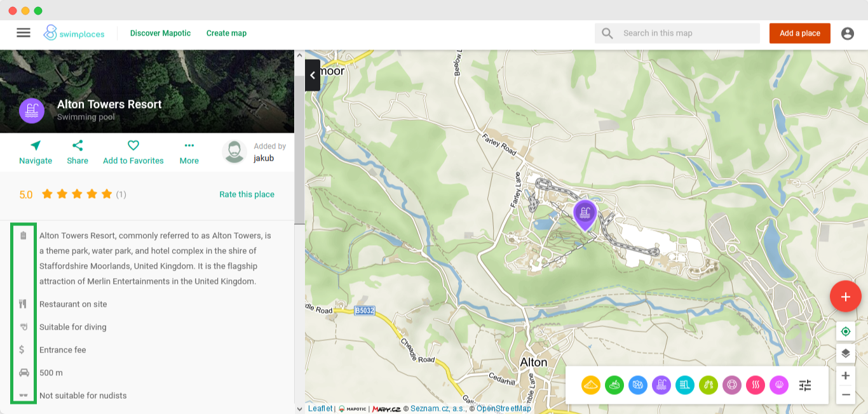Center map on my location
868x414 pixels.
[846, 331]
